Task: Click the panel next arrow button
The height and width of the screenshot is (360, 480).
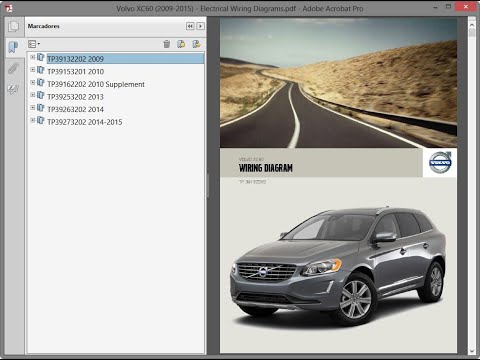Action: pyautogui.click(x=200, y=26)
